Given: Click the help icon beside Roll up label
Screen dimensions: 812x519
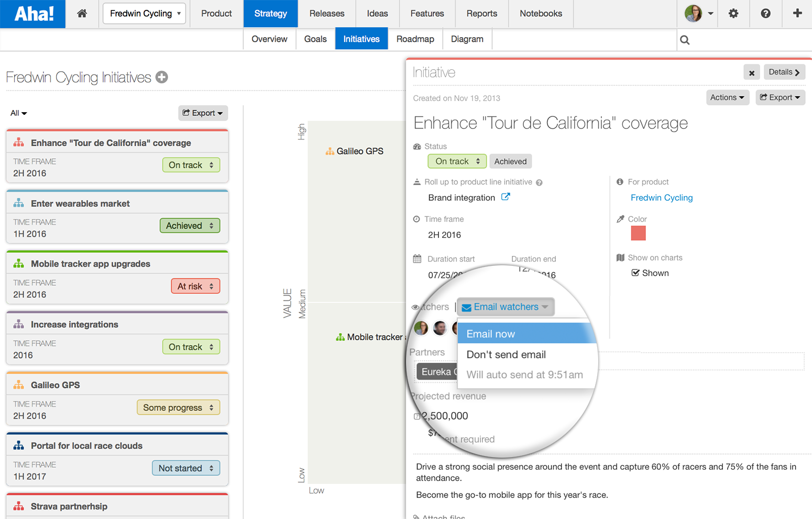Looking at the screenshot, I should [539, 182].
